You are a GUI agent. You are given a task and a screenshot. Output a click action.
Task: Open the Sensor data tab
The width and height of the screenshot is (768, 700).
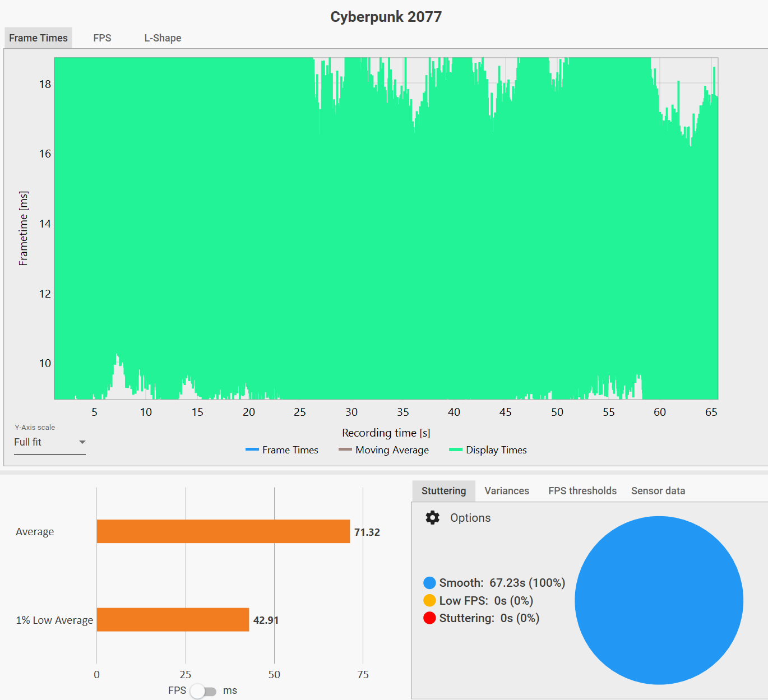(x=658, y=491)
